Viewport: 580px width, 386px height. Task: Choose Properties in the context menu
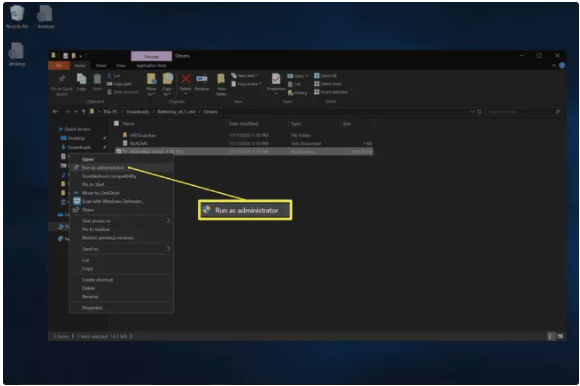pyautogui.click(x=121, y=308)
